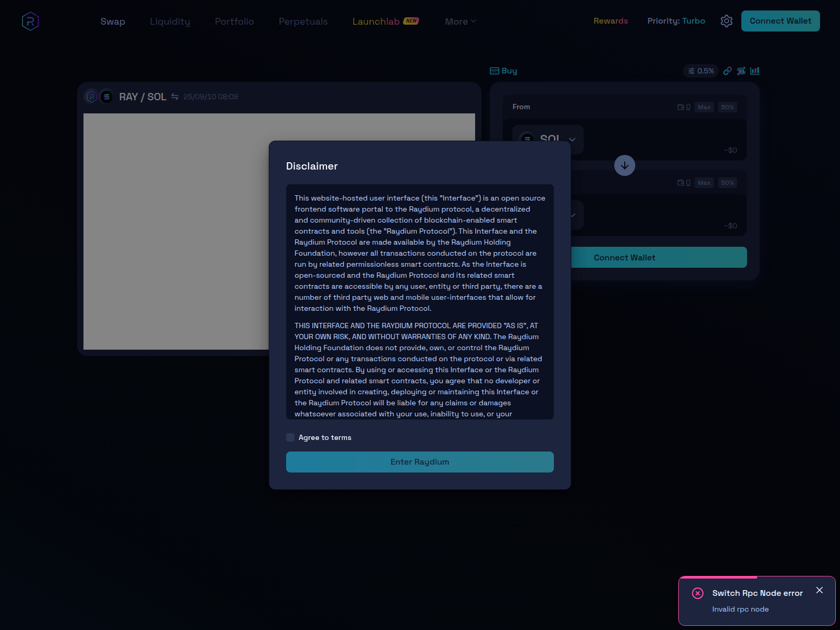Click the Max button in From row
Image resolution: width=840 pixels, height=630 pixels.
[x=704, y=107]
